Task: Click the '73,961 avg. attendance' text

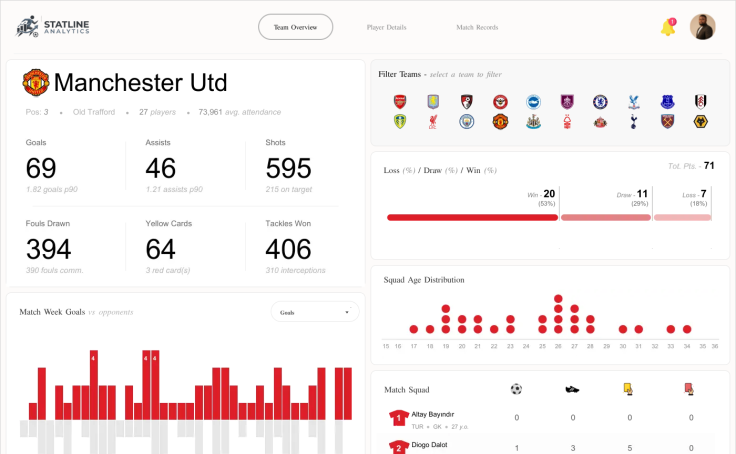Action: click(239, 112)
